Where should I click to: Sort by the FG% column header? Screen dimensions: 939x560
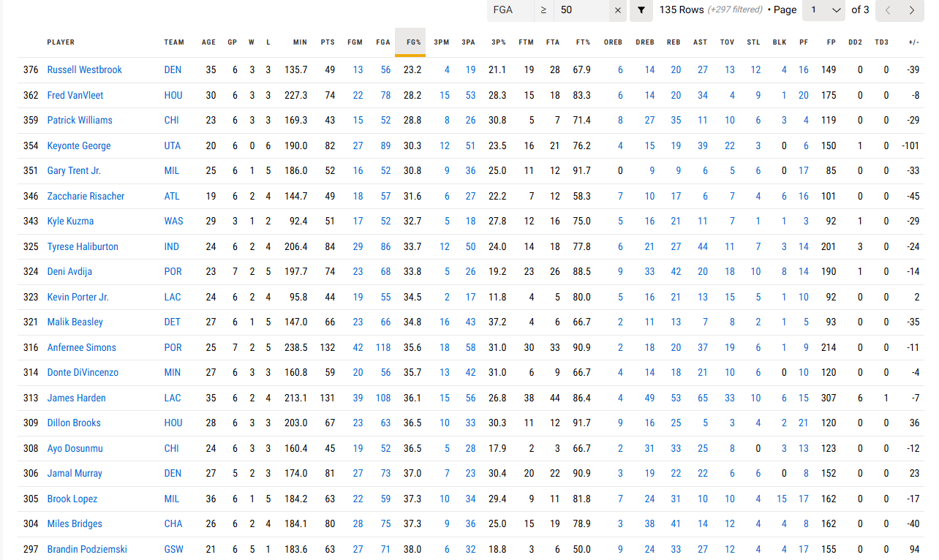412,42
